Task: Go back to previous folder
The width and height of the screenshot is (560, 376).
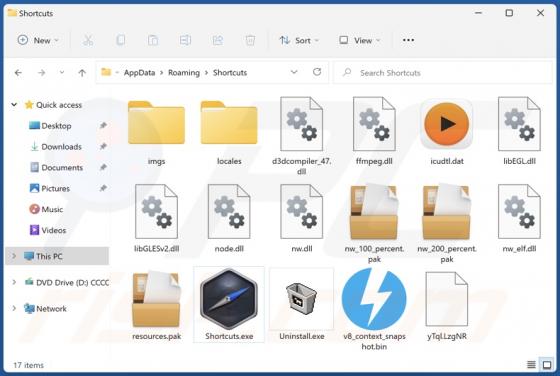Action: click(x=18, y=73)
